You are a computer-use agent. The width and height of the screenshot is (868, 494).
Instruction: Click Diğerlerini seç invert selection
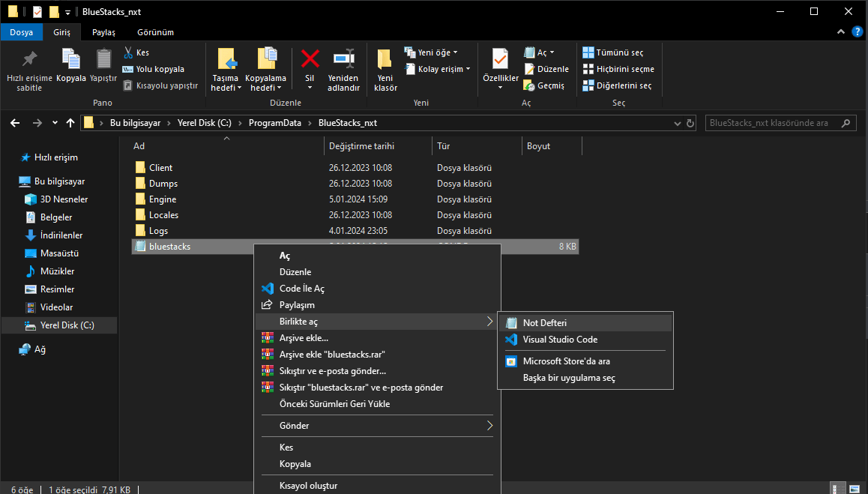click(617, 86)
